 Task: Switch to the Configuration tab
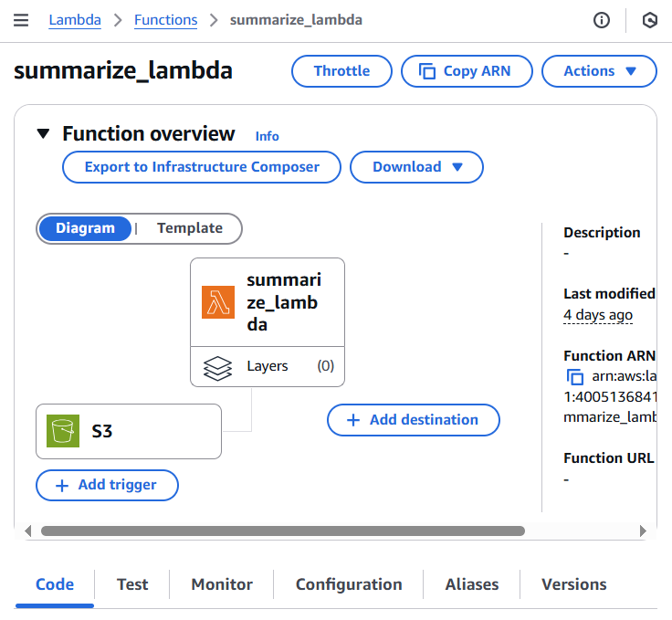point(349,584)
